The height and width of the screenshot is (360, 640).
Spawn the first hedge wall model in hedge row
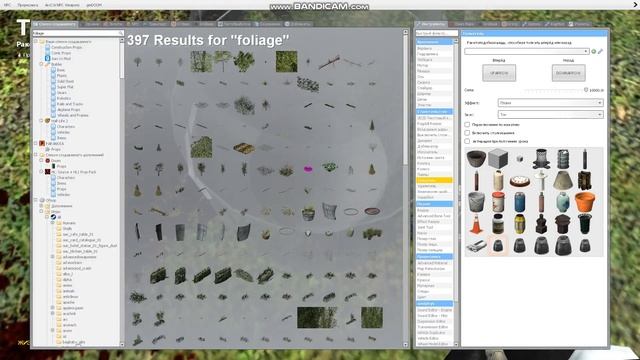point(159,276)
